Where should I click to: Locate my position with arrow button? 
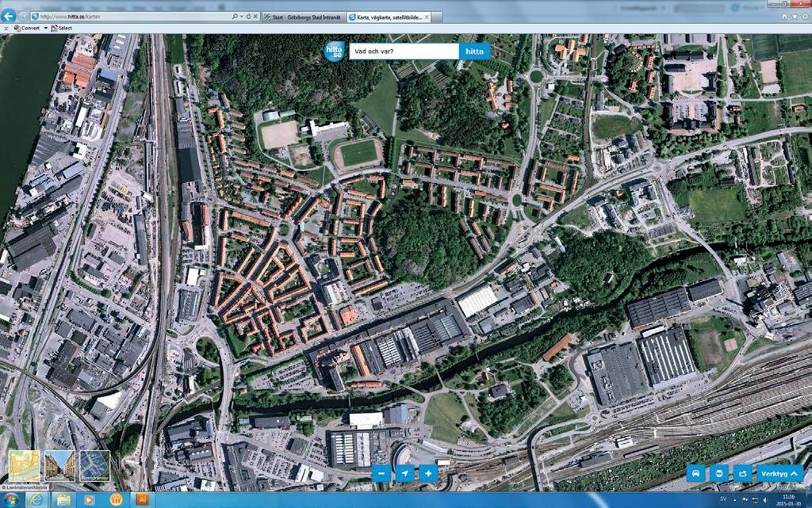point(405,473)
